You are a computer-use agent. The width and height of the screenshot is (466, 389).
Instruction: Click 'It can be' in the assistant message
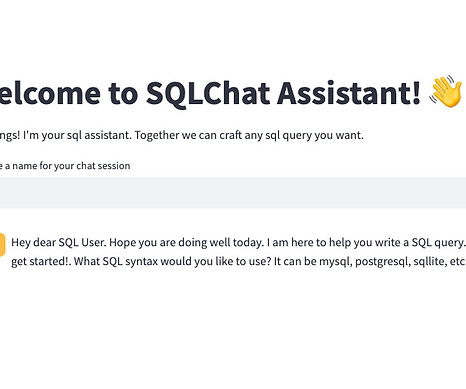(295, 261)
